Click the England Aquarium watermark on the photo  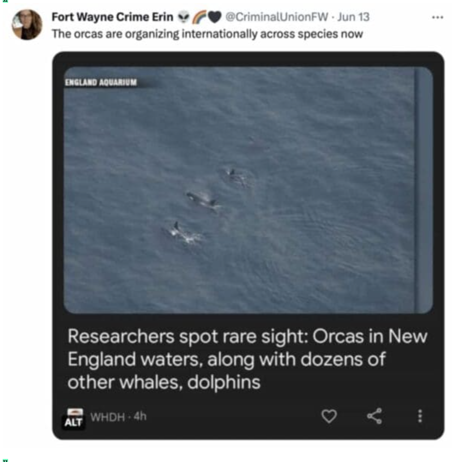click(x=101, y=83)
